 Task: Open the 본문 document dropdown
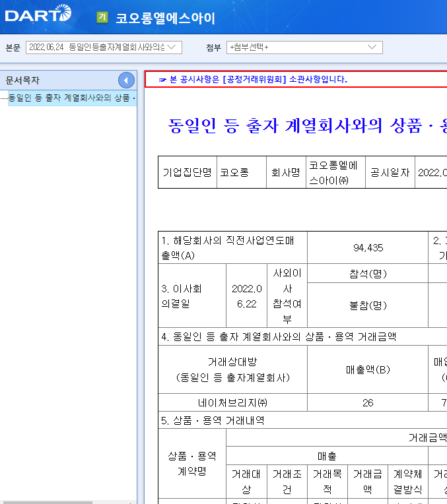tap(104, 47)
